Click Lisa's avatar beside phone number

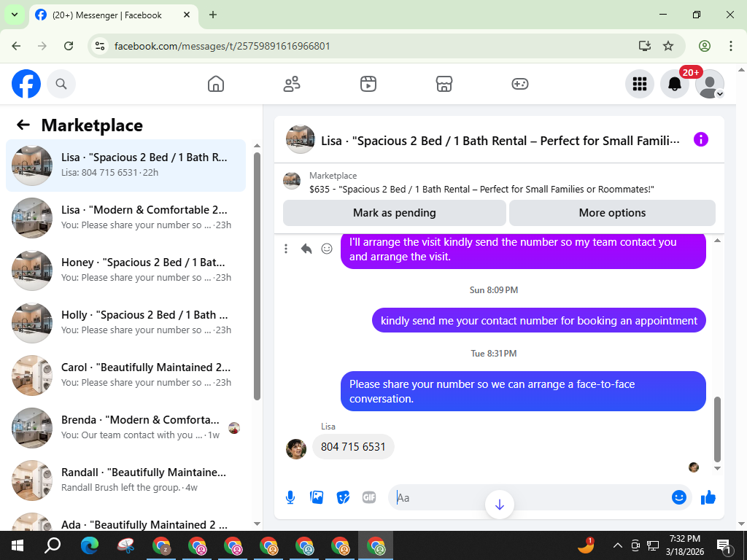coord(296,448)
